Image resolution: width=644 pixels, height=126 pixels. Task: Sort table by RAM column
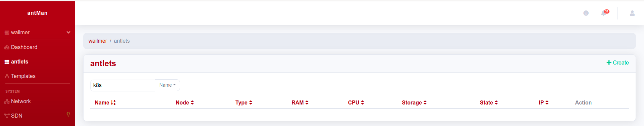300,103
